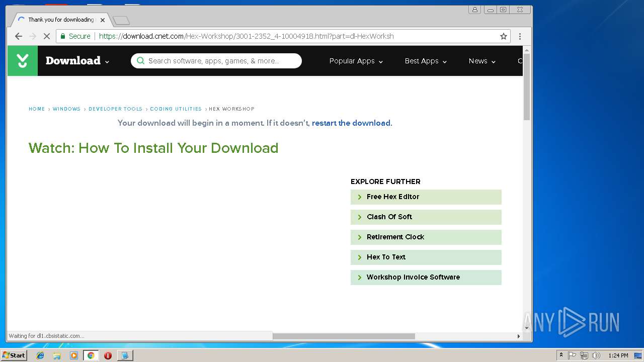The width and height of the screenshot is (644, 362).
Task: Expand the Download dropdown menu
Action: [77, 61]
